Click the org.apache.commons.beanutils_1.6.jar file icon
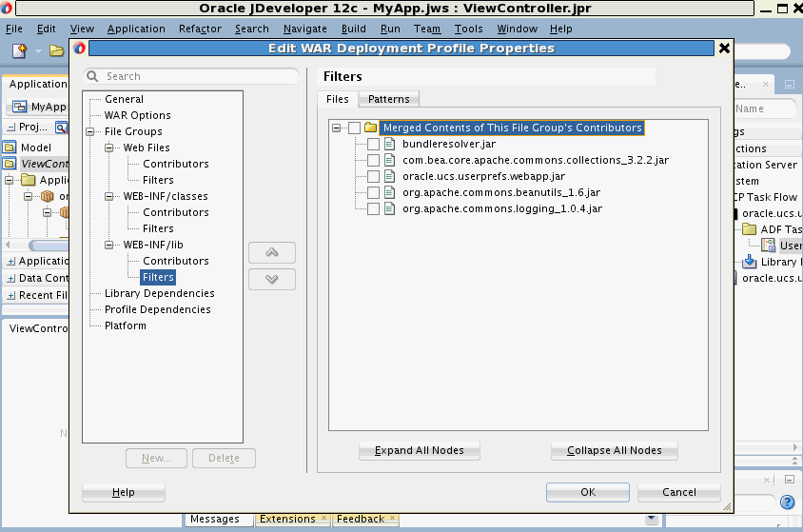803x532 pixels. [x=390, y=192]
